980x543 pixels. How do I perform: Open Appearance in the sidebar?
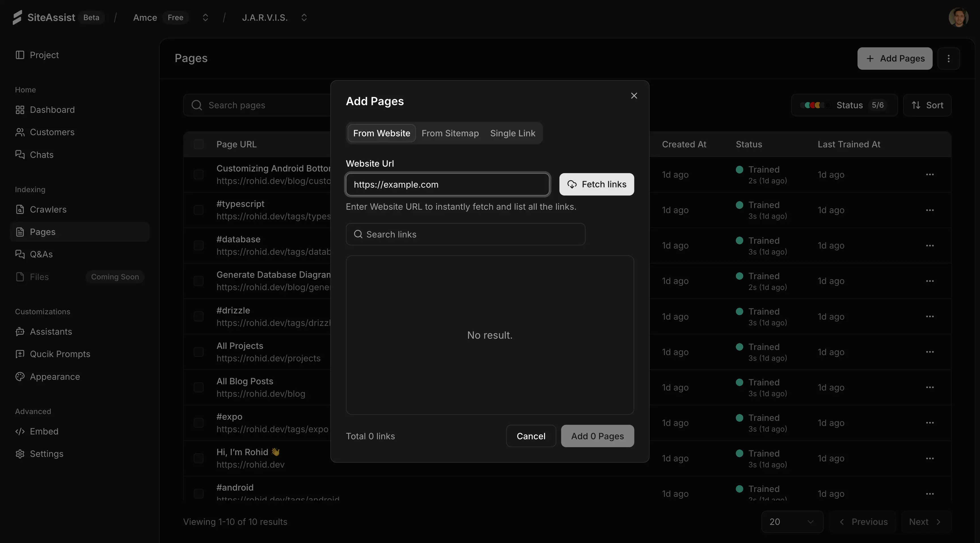[x=79, y=377]
